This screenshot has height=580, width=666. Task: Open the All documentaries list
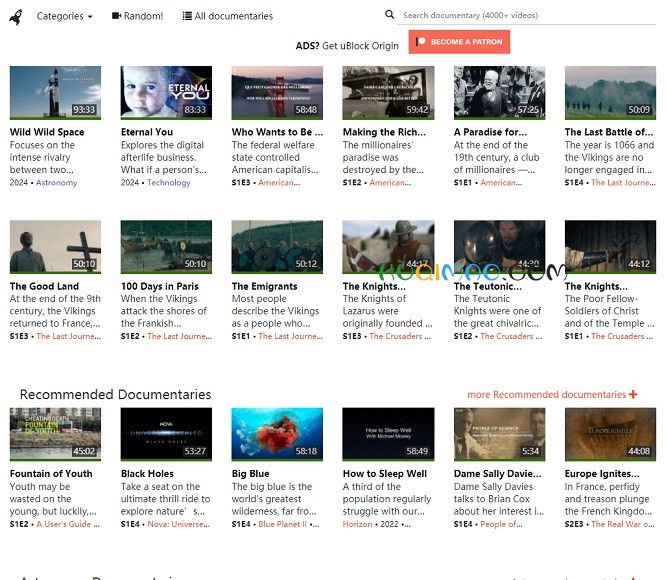click(228, 16)
